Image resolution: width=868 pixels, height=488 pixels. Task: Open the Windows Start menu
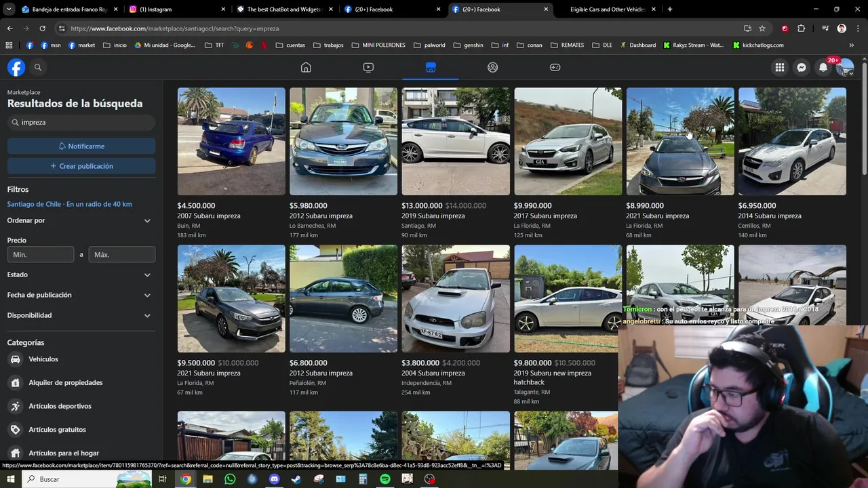[10, 479]
